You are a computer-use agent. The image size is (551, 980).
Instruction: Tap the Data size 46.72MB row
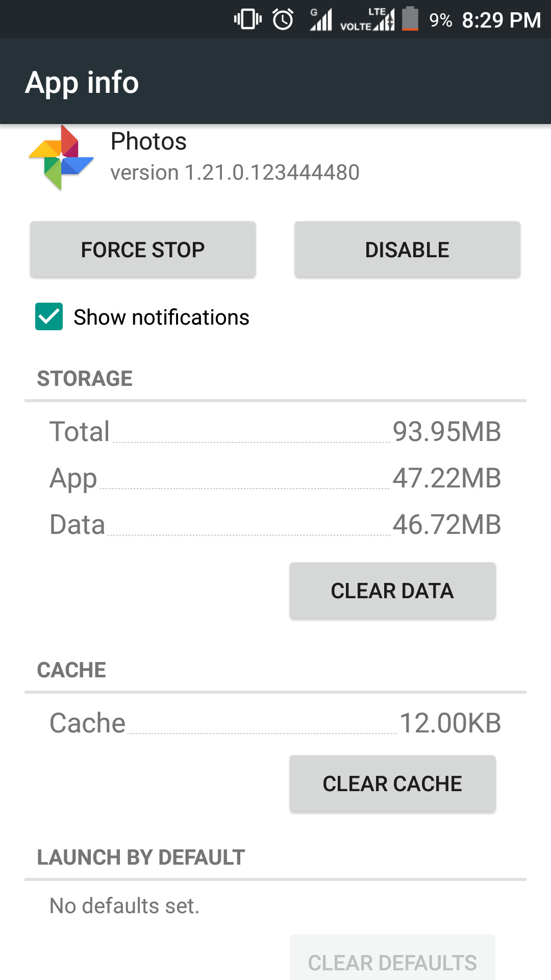tap(275, 525)
